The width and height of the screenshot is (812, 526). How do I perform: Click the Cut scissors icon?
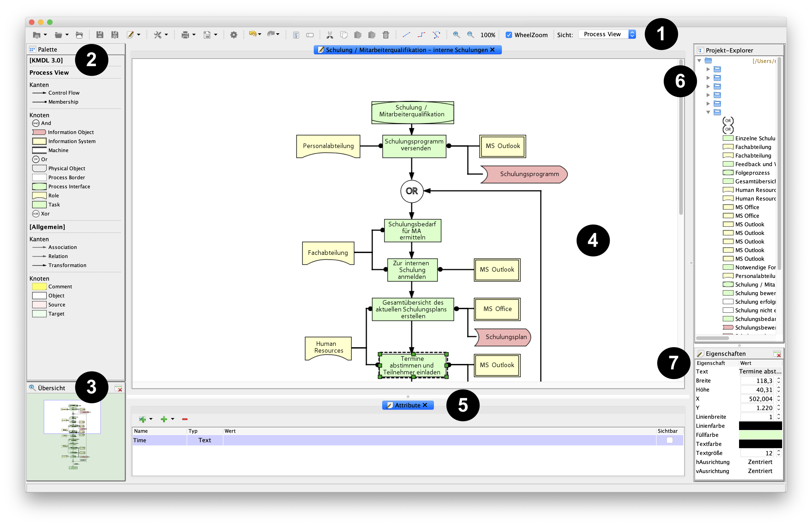coord(330,35)
